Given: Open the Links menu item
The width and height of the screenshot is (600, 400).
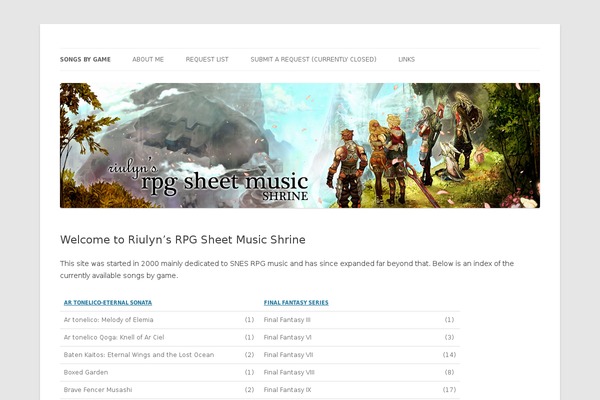Looking at the screenshot, I should 406,59.
